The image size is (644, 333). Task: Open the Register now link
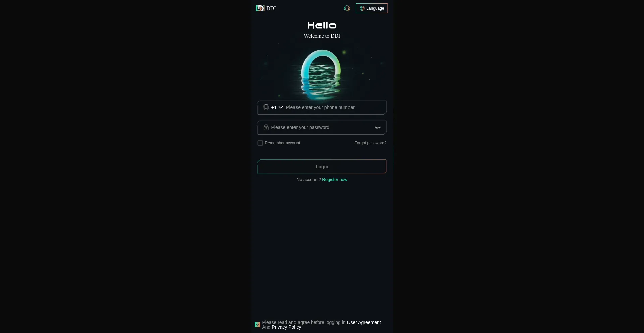click(x=335, y=180)
